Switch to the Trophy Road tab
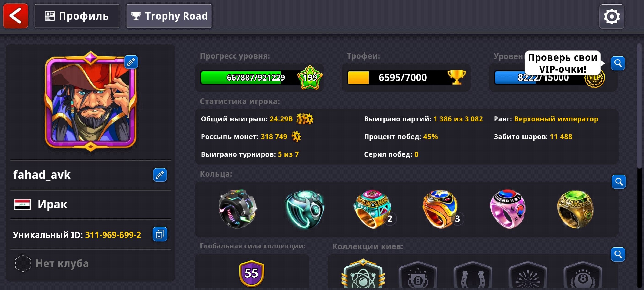The width and height of the screenshot is (644, 290). pyautogui.click(x=169, y=16)
